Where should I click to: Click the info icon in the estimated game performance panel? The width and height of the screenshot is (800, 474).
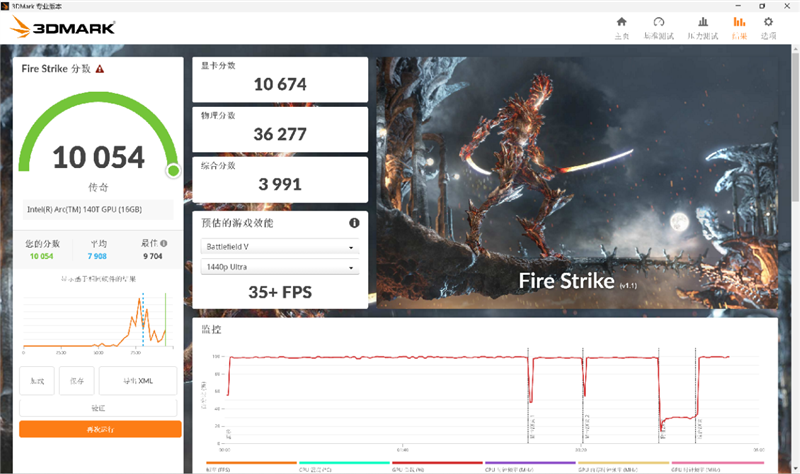coord(354,223)
